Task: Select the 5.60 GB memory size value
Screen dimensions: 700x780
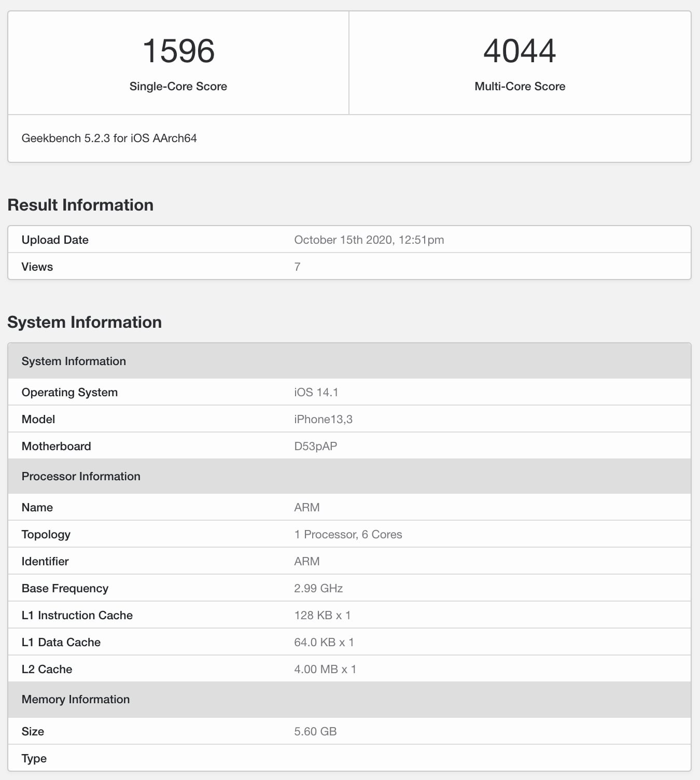Action: 315,731
